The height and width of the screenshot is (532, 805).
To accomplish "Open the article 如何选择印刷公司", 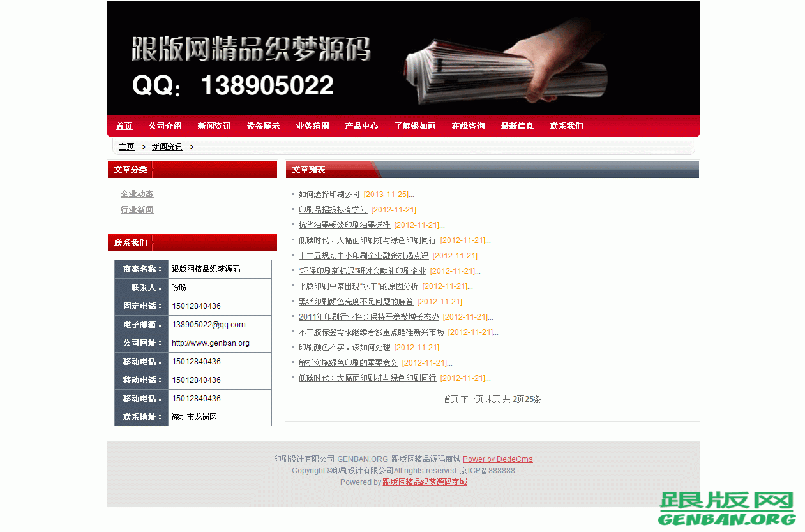I will [328, 194].
